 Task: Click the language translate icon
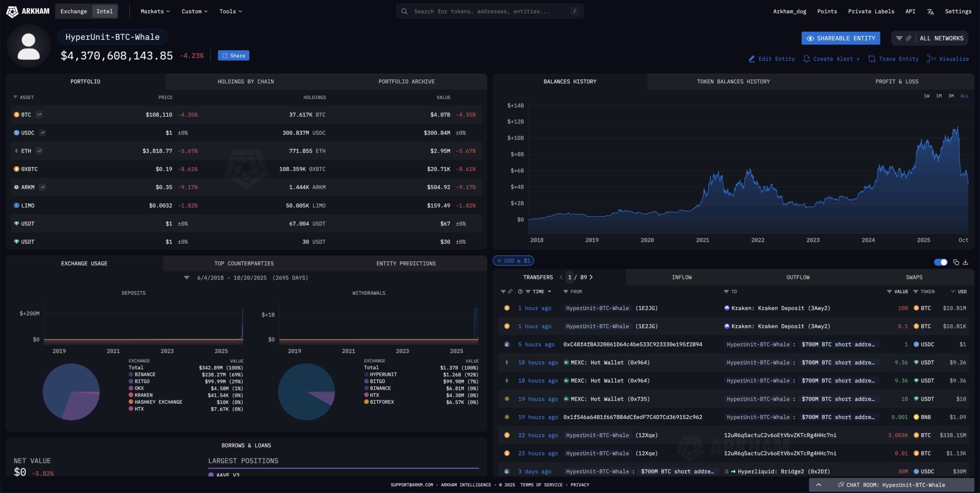tap(930, 11)
